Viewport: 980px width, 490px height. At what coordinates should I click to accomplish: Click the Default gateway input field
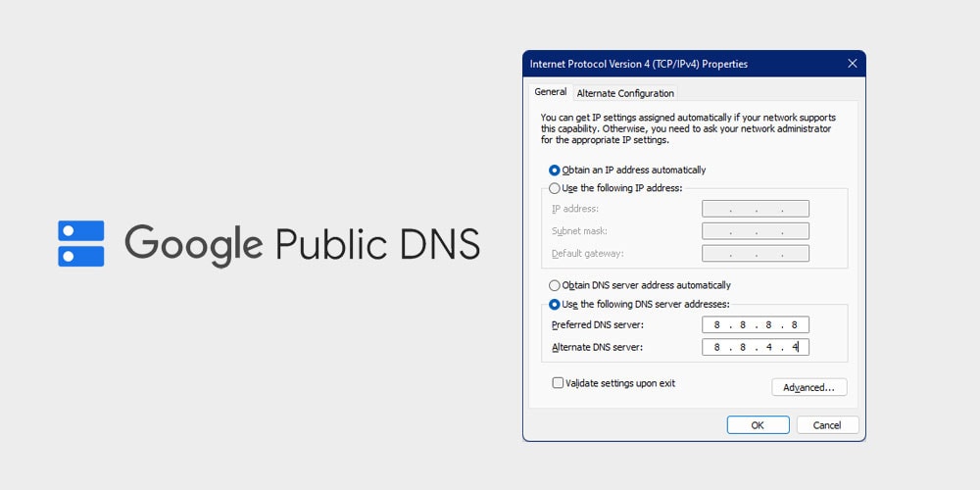[755, 253]
